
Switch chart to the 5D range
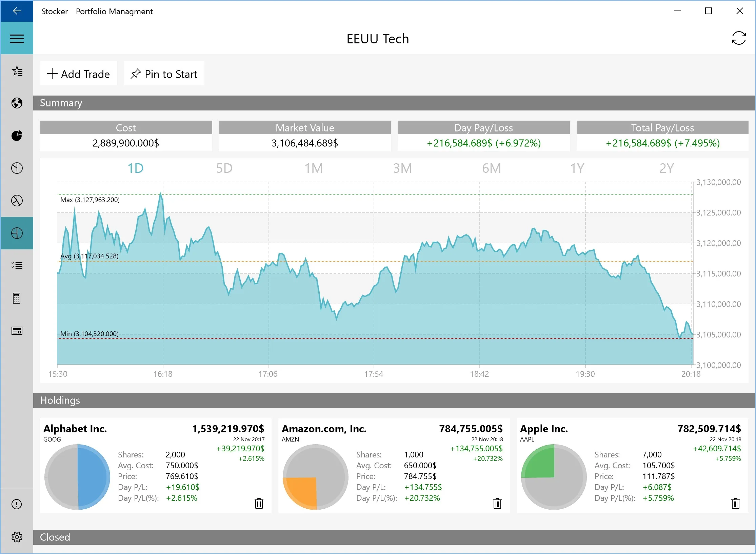click(224, 168)
